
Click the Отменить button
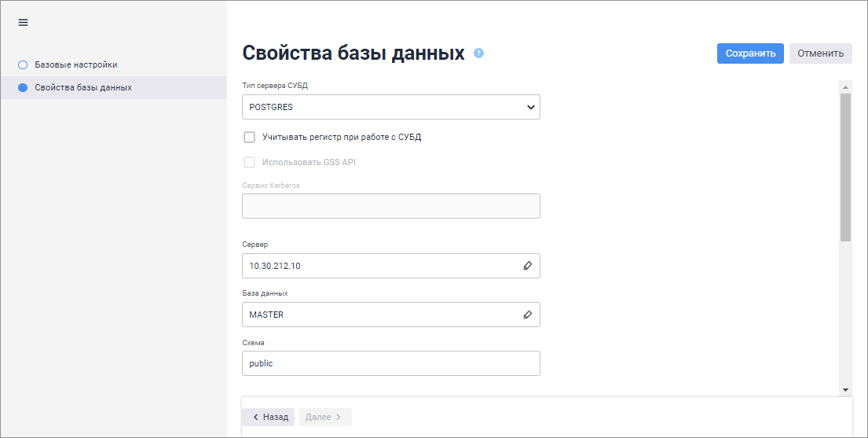tap(820, 53)
